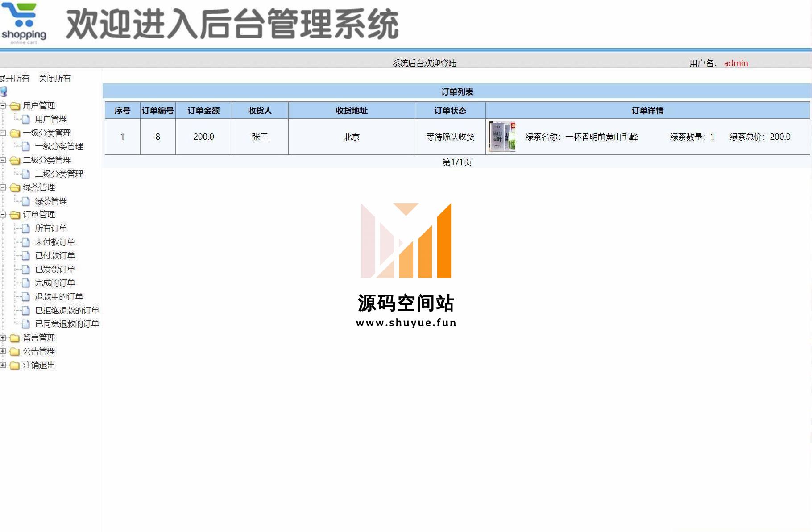Click the page icon beside 所有订单
The width and height of the screenshot is (812, 532).
tap(26, 229)
